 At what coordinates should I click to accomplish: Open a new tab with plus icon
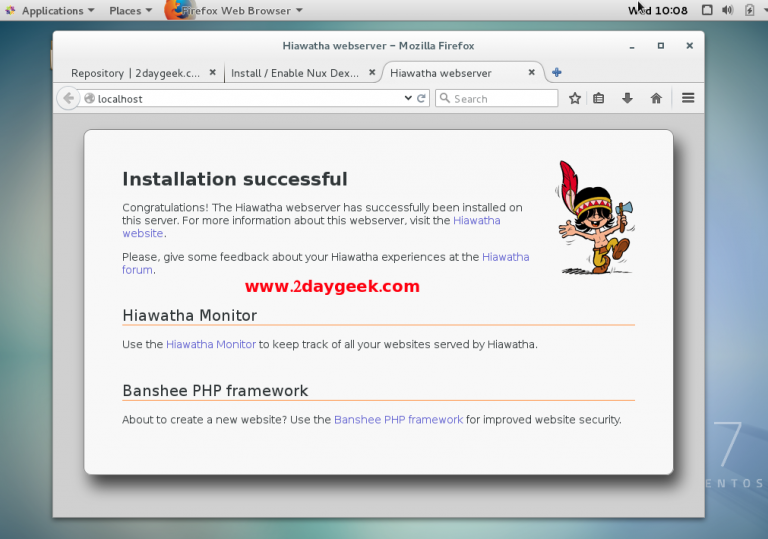click(557, 72)
